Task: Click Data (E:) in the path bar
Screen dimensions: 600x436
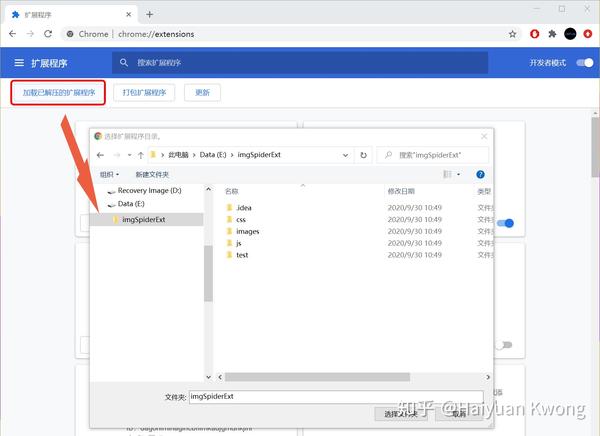Action: coord(213,155)
